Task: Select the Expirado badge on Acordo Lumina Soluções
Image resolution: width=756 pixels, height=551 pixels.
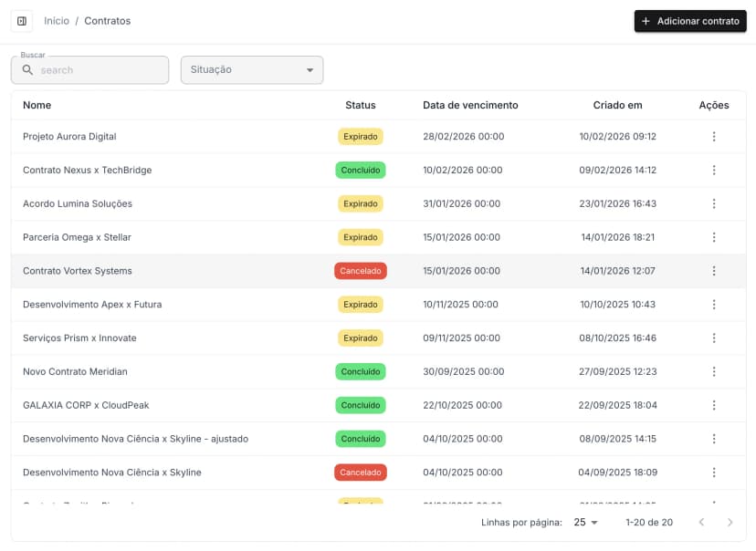Action: 360,203
